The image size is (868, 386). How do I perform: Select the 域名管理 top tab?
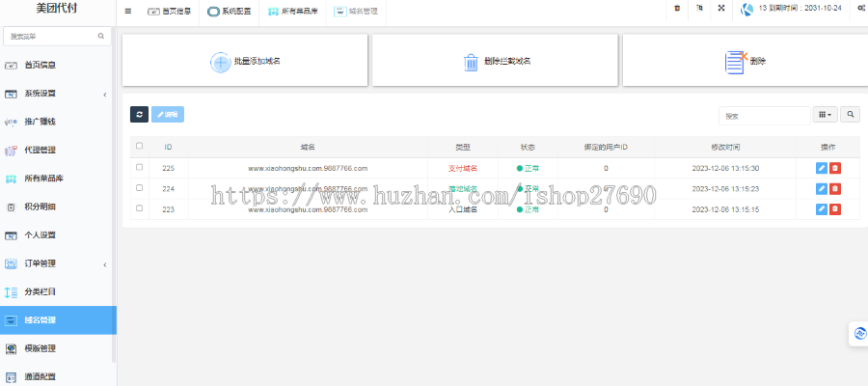pyautogui.click(x=355, y=11)
